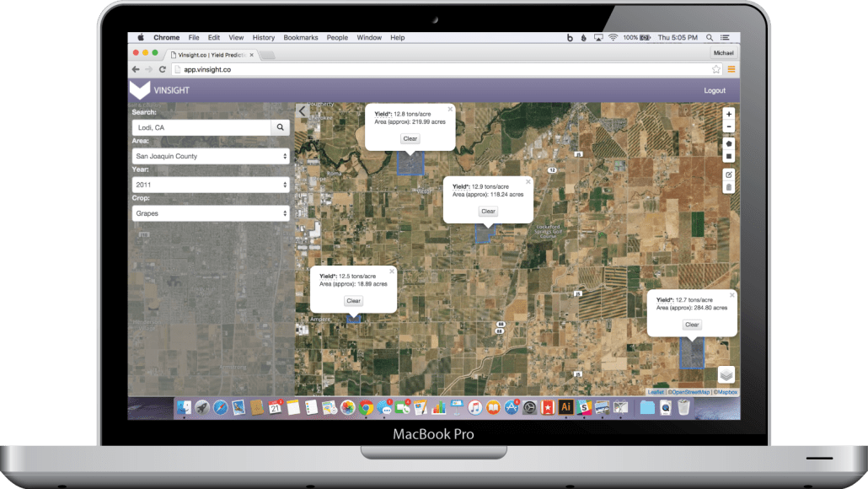Select the draw rectangle tool
Image resolution: width=868 pixels, height=489 pixels.
728,156
